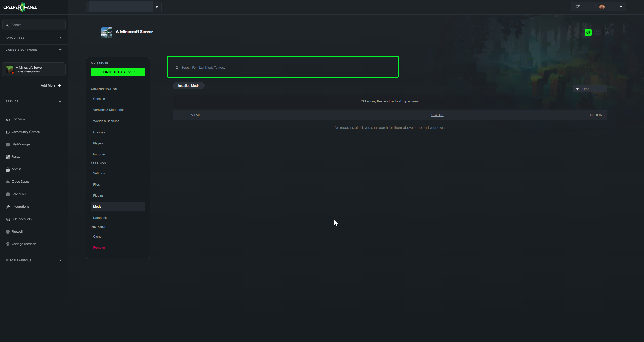
Task: Select A Minecraft Server in the sidebar
Action: point(34,69)
